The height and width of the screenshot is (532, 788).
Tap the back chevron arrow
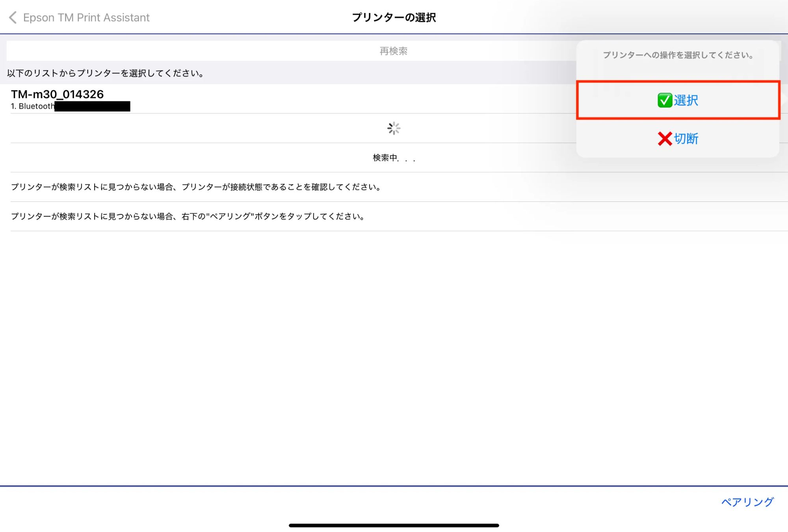(x=13, y=17)
